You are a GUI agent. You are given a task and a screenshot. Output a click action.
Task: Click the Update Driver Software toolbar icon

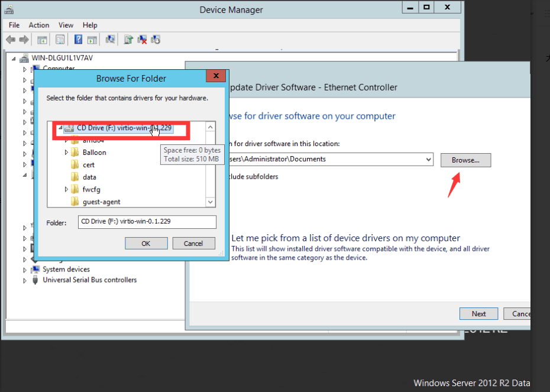tap(128, 40)
